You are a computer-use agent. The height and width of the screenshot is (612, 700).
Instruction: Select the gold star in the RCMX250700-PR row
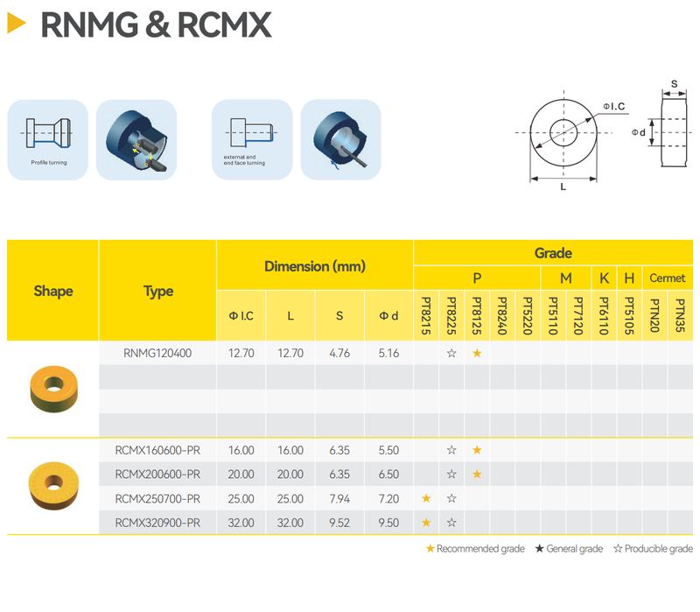[426, 499]
